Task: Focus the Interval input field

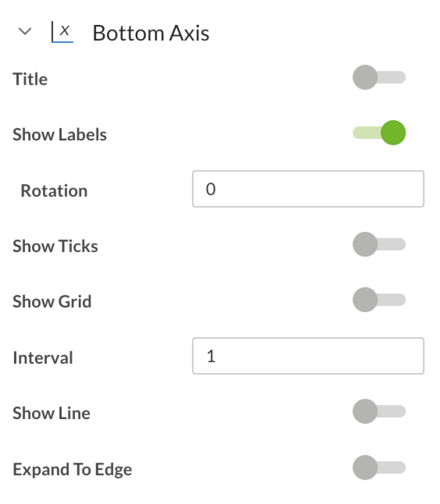Action: click(308, 356)
